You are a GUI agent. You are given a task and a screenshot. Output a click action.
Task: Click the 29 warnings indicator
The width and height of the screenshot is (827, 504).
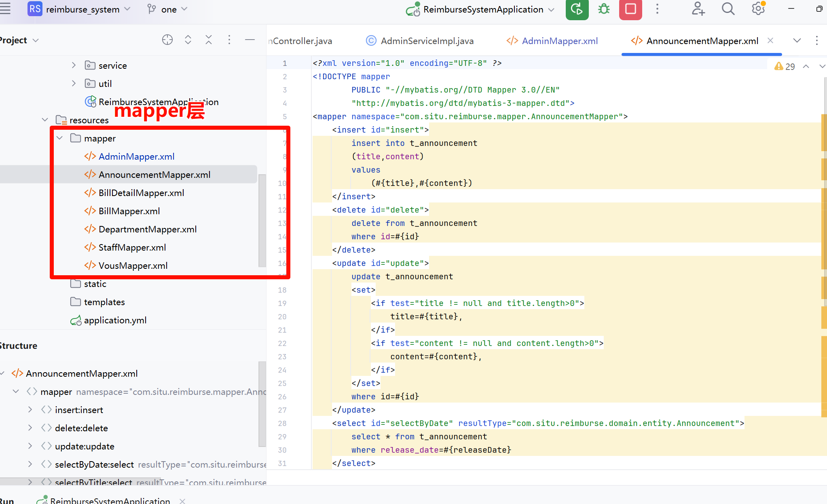pos(785,66)
